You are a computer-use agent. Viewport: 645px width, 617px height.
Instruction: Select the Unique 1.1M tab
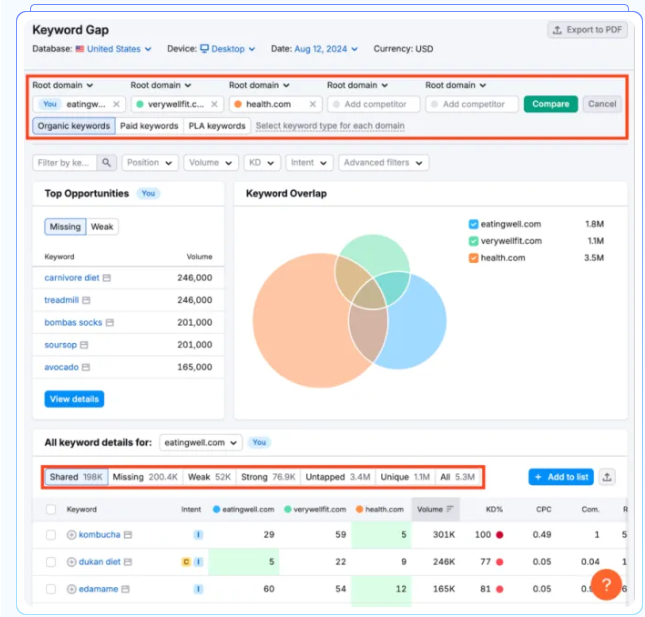pyautogui.click(x=405, y=477)
